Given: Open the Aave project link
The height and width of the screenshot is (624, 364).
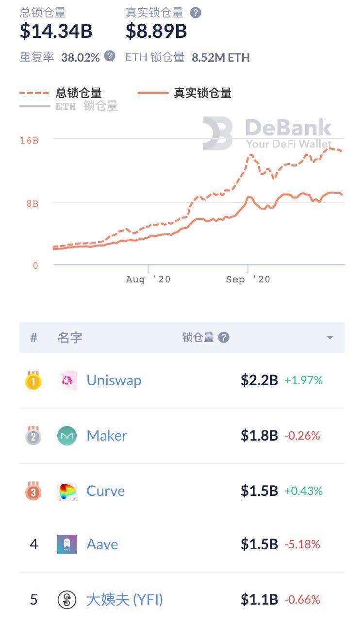Looking at the screenshot, I should point(102,544).
